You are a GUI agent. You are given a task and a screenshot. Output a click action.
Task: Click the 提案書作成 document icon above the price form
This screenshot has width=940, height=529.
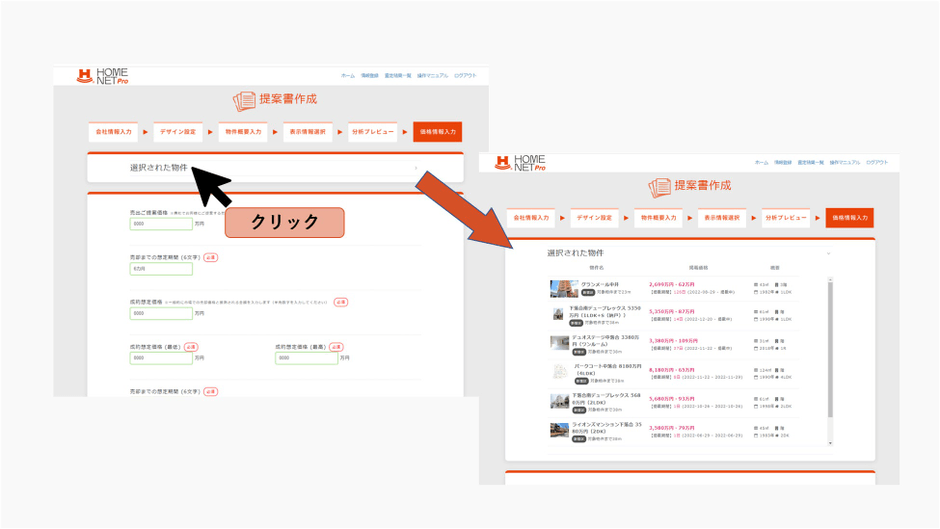[244, 101]
